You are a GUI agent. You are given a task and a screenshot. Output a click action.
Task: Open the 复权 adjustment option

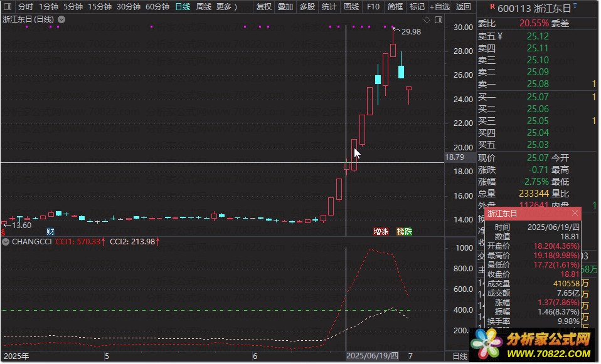click(263, 7)
